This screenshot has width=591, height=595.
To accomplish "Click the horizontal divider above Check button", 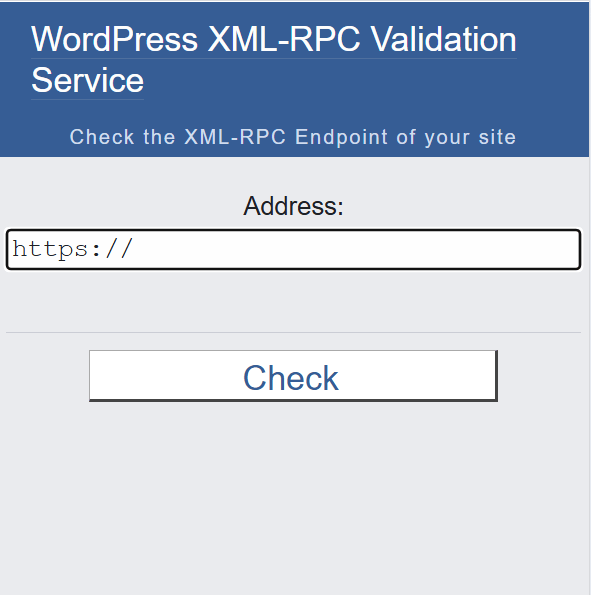I will [293, 332].
